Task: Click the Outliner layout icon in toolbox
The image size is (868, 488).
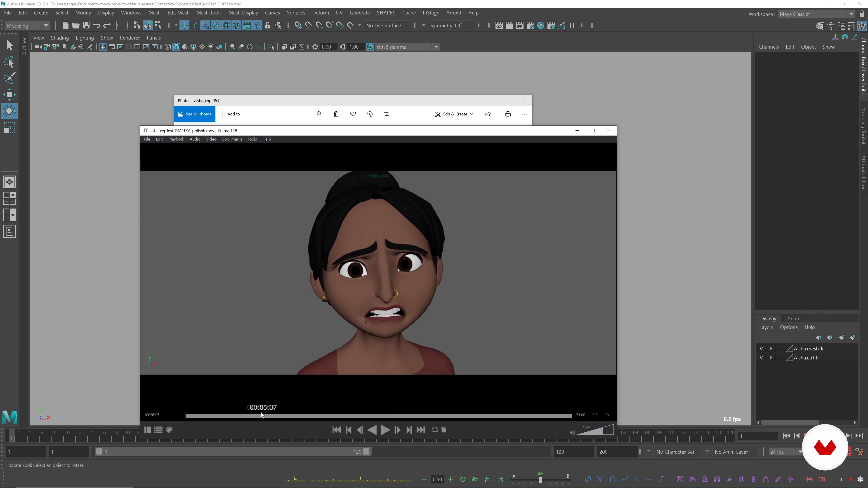Action: 9,231
